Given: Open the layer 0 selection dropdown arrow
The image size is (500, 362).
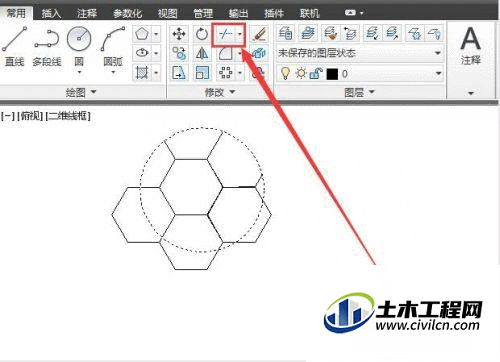Looking at the screenshot, I should [438, 73].
